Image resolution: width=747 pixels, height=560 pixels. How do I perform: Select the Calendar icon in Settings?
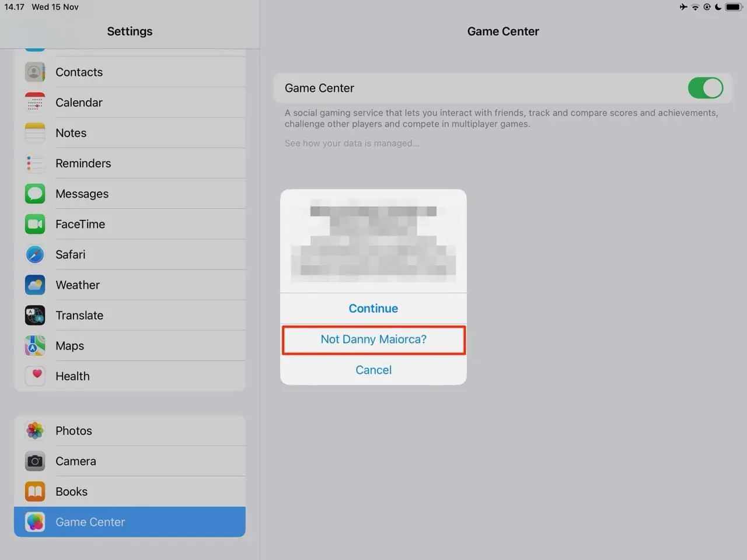34,102
